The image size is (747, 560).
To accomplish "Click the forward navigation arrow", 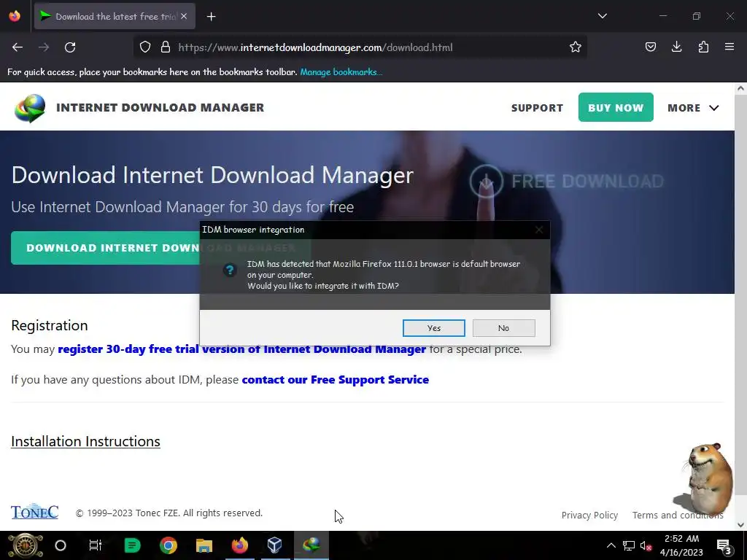I will [44, 47].
